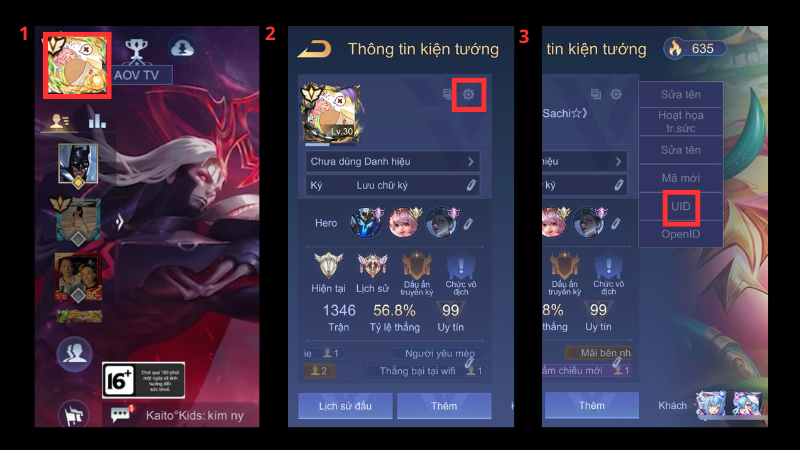Screen dimensions: 800x450
Task: Select Mã mời menu entry
Action: pyautogui.click(x=681, y=178)
